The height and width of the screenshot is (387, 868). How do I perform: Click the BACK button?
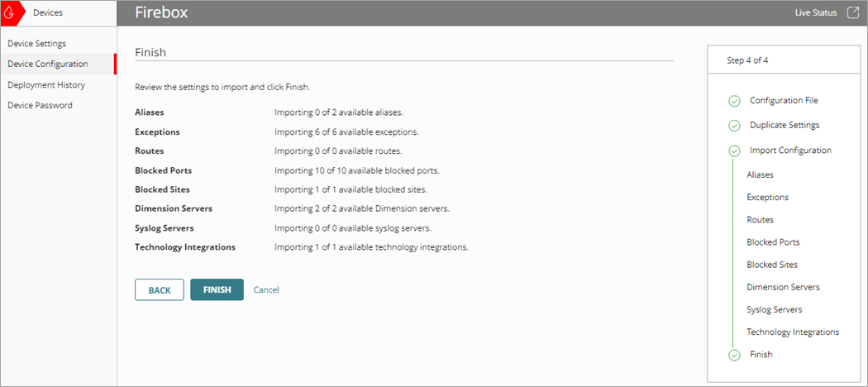click(x=160, y=289)
